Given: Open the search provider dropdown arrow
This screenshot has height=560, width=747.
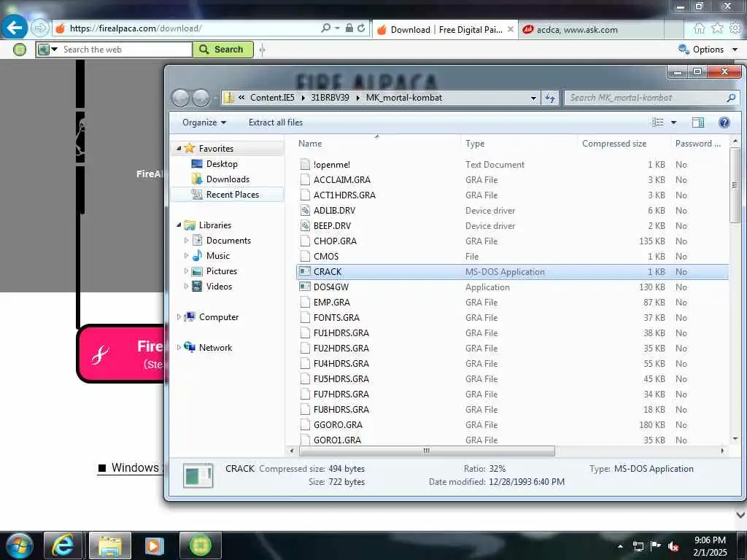Looking at the screenshot, I should coord(54,49).
